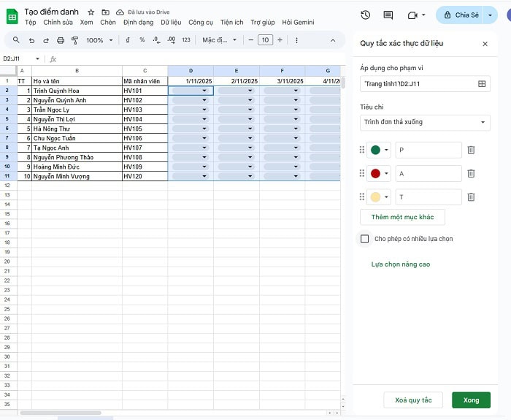Open the Hỏi Gemini menu
Image resolution: width=511 pixels, height=420 pixels.
298,23
